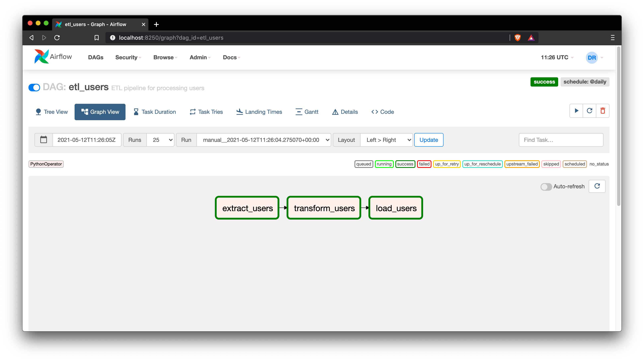Viewport: 644px width, 361px height.
Task: Click the Airflow pinwheel logo
Action: click(41, 57)
